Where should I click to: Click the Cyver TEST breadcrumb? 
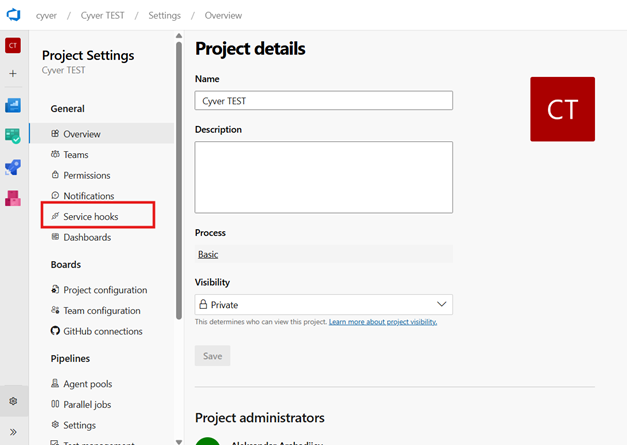tap(102, 16)
